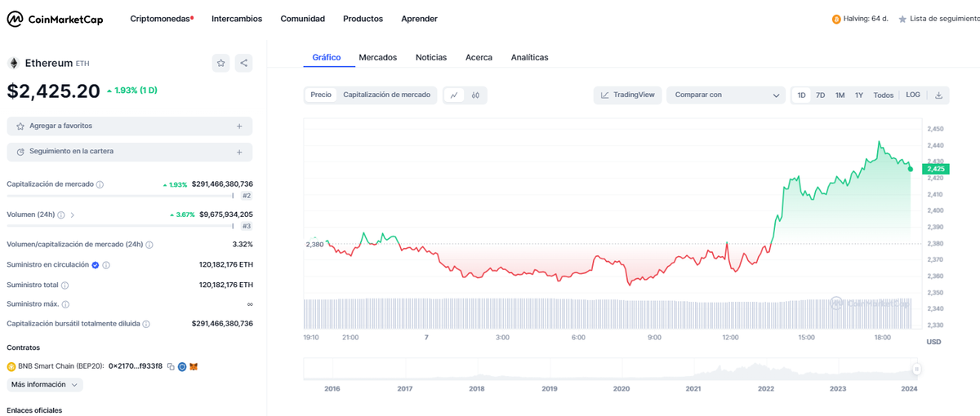Screen dimensions: 980x416
Task: Switch chart to Capitalización de mercado
Action: tap(386, 95)
